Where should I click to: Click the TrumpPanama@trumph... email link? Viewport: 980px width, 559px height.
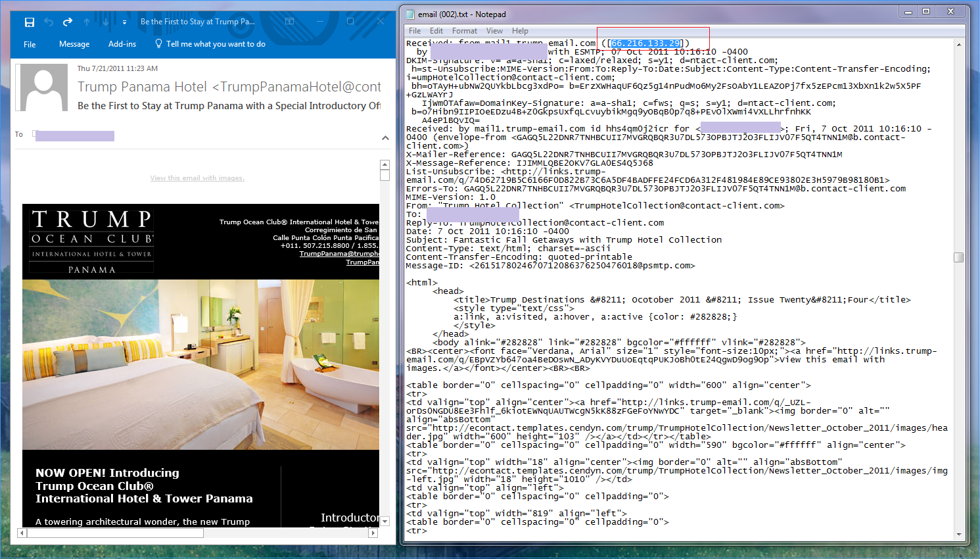point(339,254)
